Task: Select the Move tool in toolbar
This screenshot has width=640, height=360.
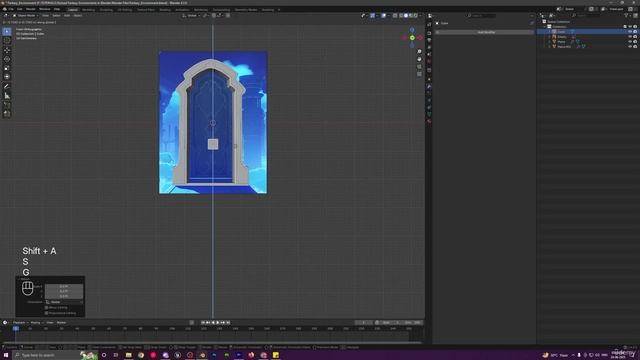Action: click(x=7, y=50)
